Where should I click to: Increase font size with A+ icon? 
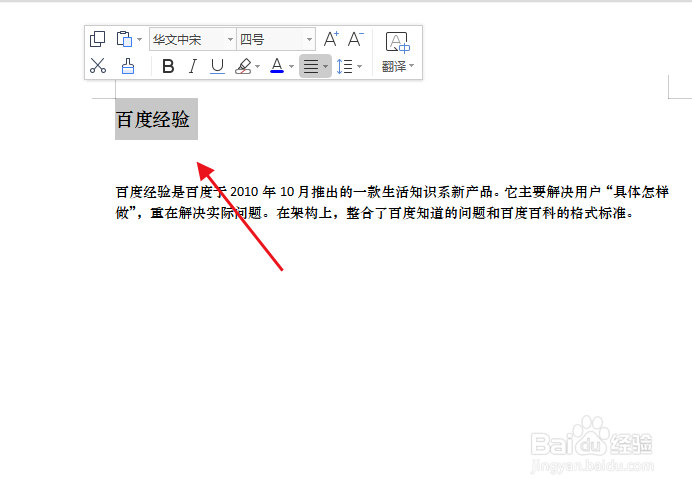coord(331,39)
